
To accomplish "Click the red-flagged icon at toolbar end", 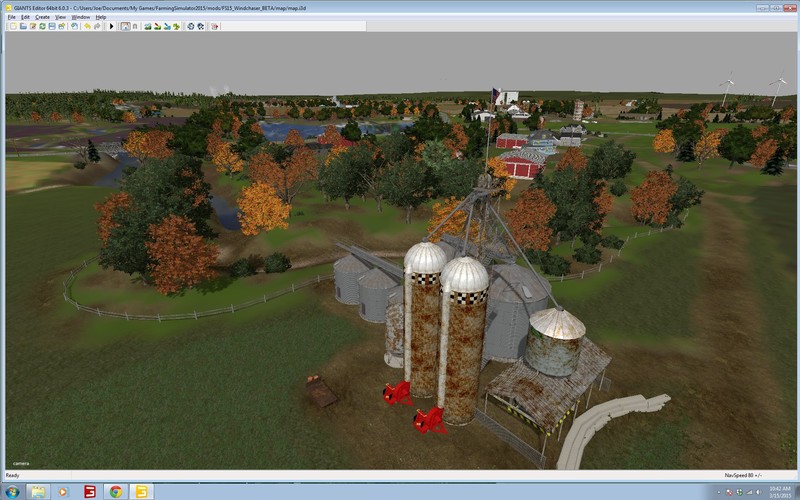I will (x=215, y=26).
